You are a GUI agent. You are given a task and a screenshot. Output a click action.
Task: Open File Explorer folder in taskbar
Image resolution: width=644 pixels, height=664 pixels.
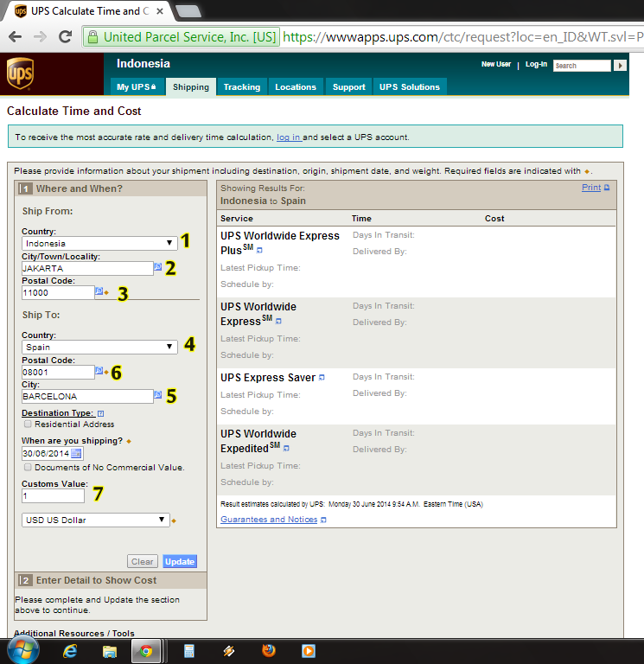(110, 651)
